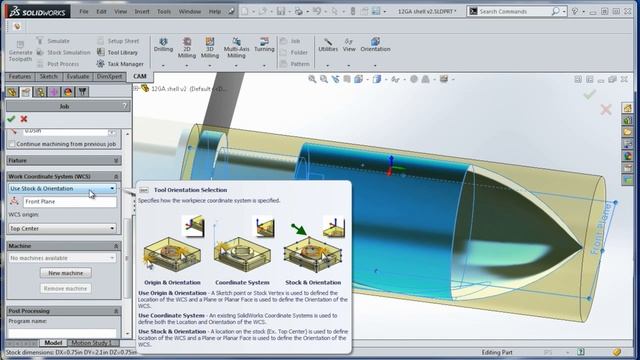Screen dimensions: 640x360
Task: Open the Insert menu
Action: [142, 11]
